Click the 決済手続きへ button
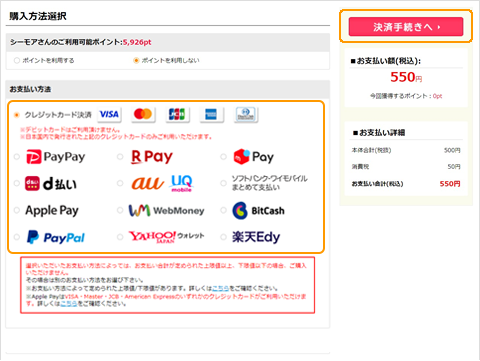Image resolution: width=480 pixels, height=361 pixels. click(406, 27)
